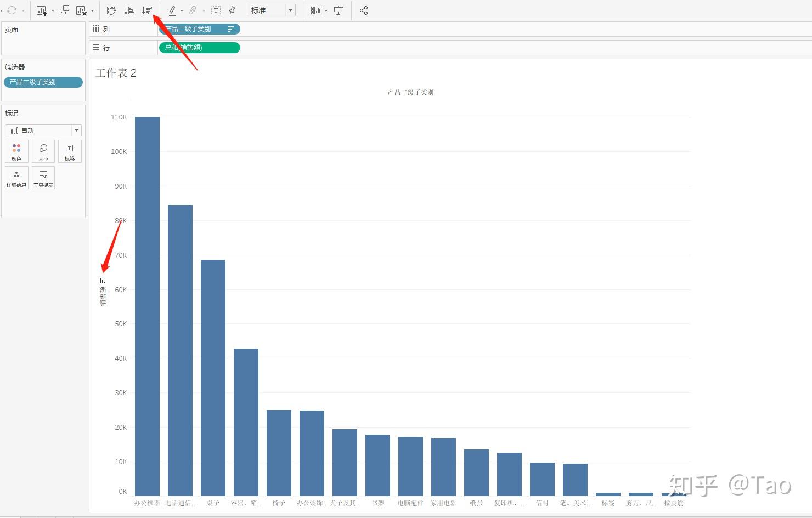
Task: Click the 电脑配件 axis label
Action: click(x=410, y=503)
